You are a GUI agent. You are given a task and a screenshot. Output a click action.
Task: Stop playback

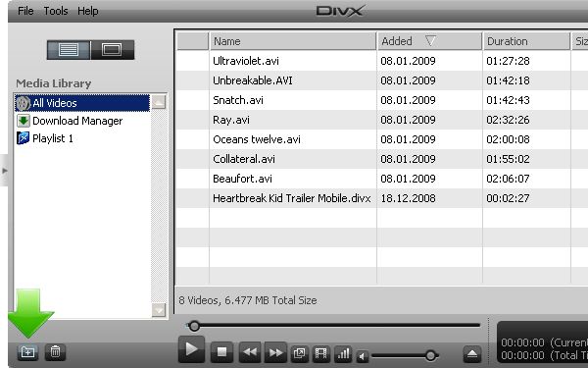pos(221,352)
